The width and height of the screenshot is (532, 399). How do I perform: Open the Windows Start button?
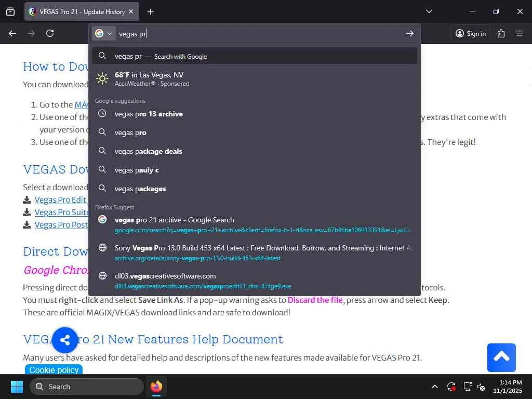17,387
